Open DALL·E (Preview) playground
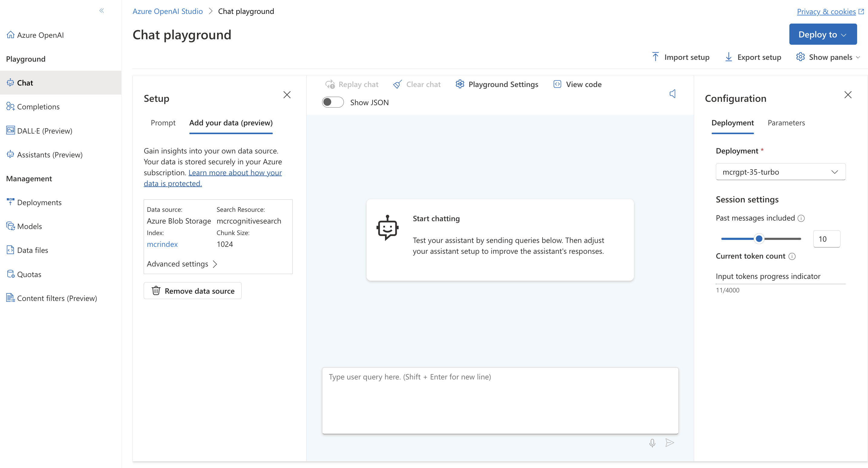Screen dimensions: 868x468 click(x=39, y=131)
